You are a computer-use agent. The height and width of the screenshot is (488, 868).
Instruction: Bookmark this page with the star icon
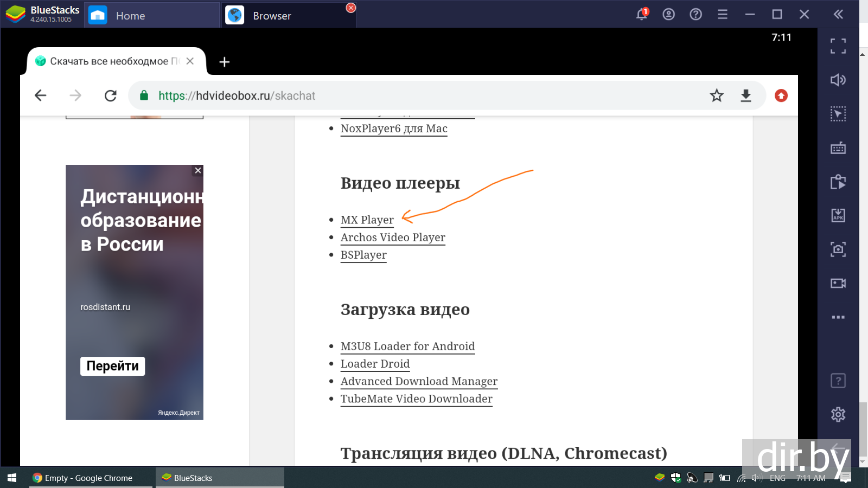coord(717,96)
